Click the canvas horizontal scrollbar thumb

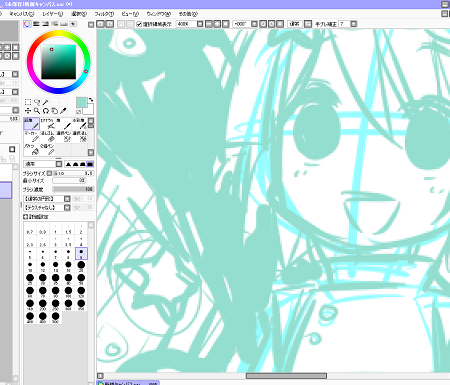point(286,376)
